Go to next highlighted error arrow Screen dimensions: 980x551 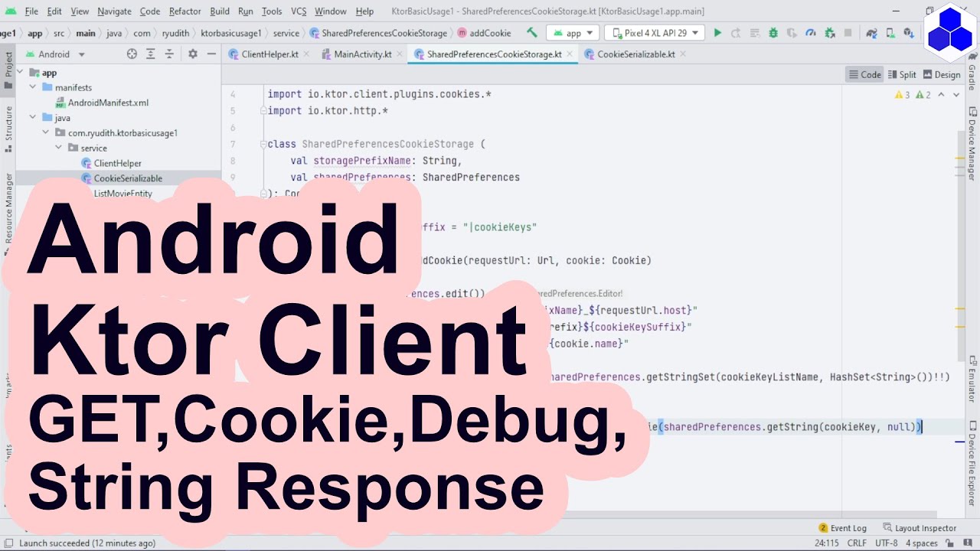[x=956, y=95]
